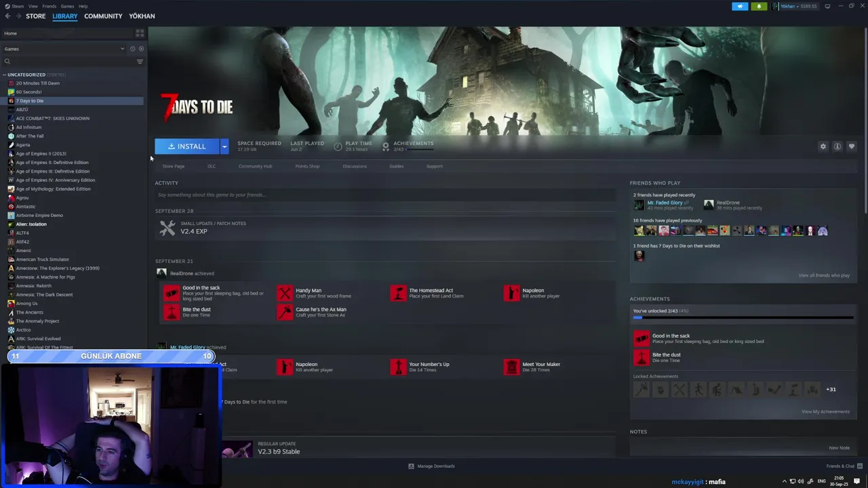Click the ENG language indicator in taskbar

pyautogui.click(x=821, y=481)
